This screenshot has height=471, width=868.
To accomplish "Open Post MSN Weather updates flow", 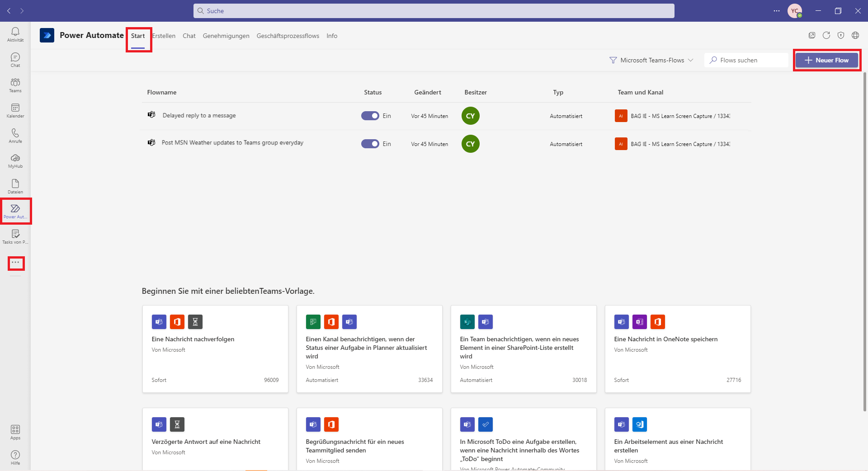I will (232, 142).
